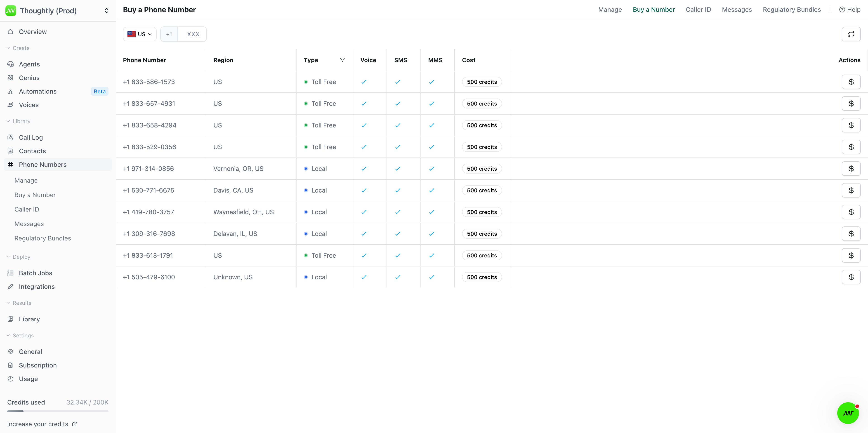This screenshot has width=868, height=433.
Task: Open Library under Results
Action: (x=58, y=319)
